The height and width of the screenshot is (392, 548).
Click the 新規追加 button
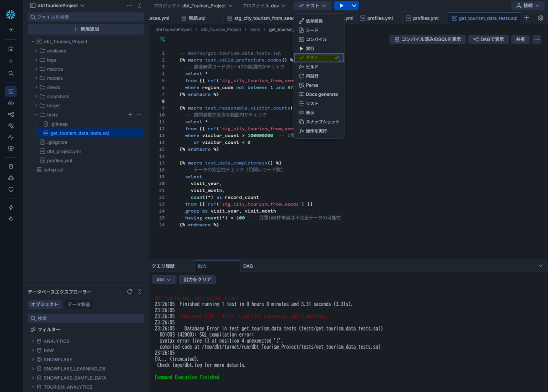coord(86,29)
